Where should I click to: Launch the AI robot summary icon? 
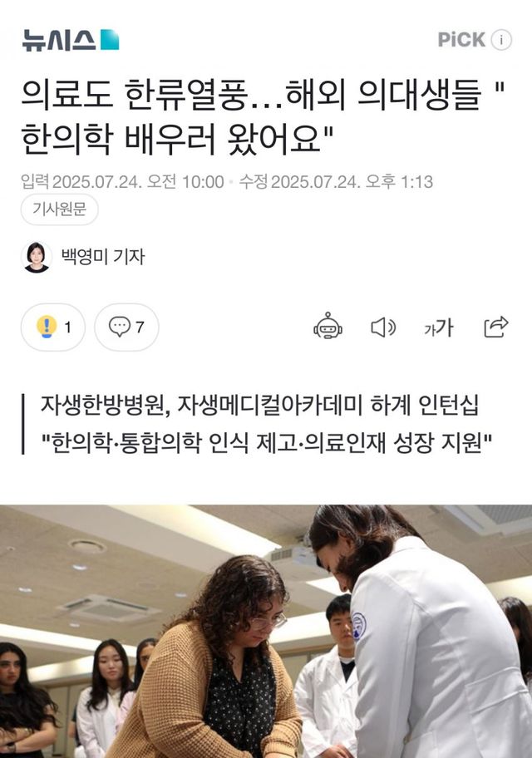[x=328, y=326]
